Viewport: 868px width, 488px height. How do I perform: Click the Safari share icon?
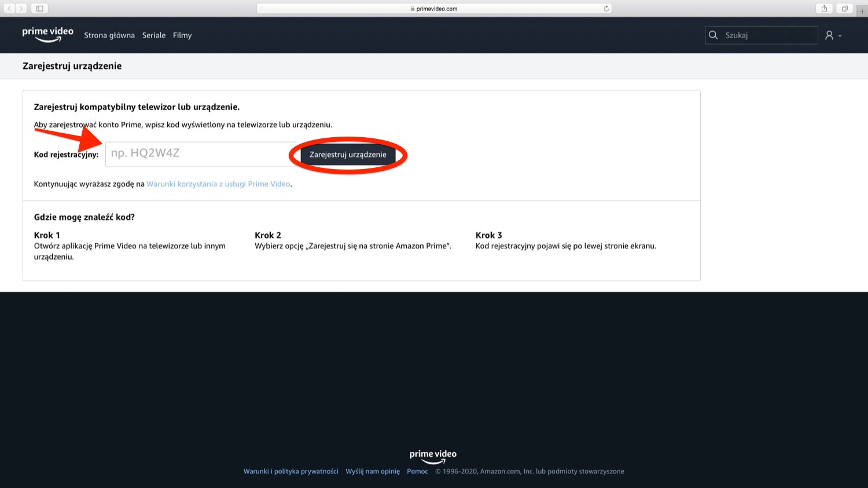pos(823,8)
